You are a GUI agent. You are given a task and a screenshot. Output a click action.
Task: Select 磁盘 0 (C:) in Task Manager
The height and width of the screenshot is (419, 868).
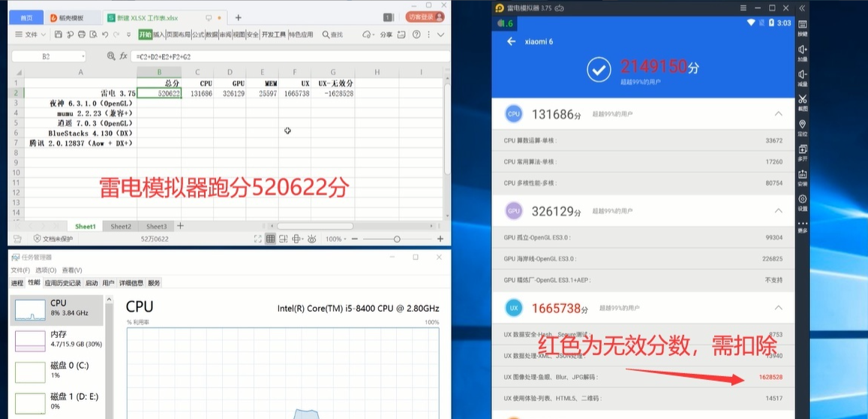click(58, 370)
